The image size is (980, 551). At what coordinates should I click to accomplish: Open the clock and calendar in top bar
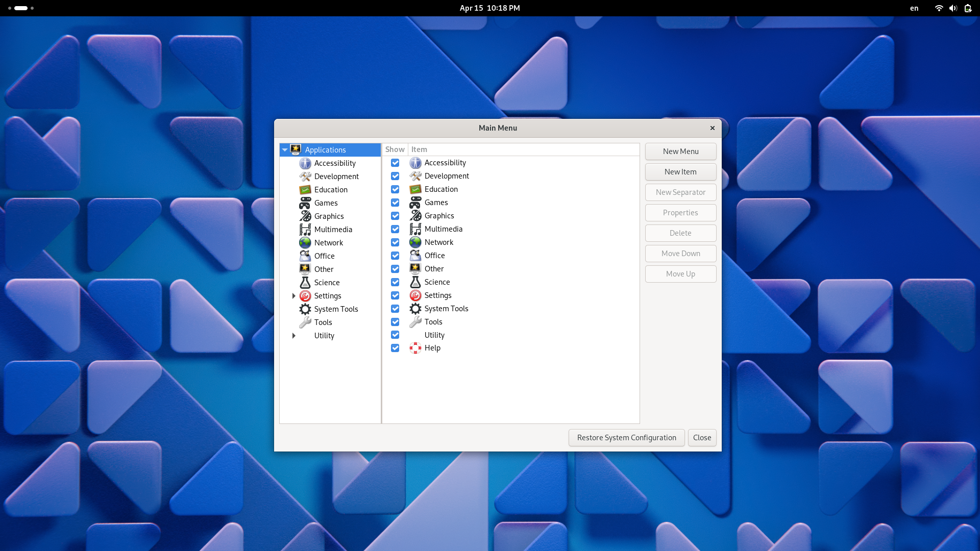[489, 8]
